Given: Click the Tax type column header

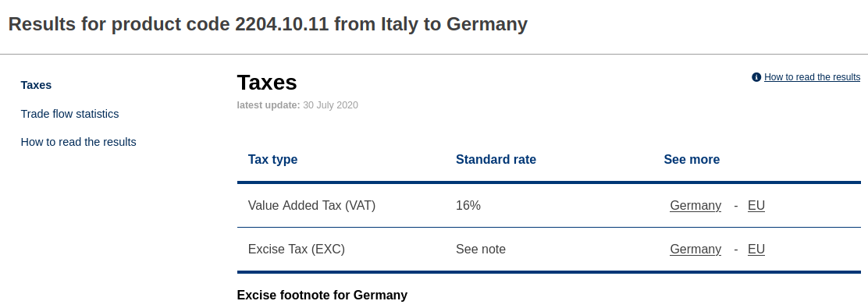Looking at the screenshot, I should pyautogui.click(x=273, y=160).
